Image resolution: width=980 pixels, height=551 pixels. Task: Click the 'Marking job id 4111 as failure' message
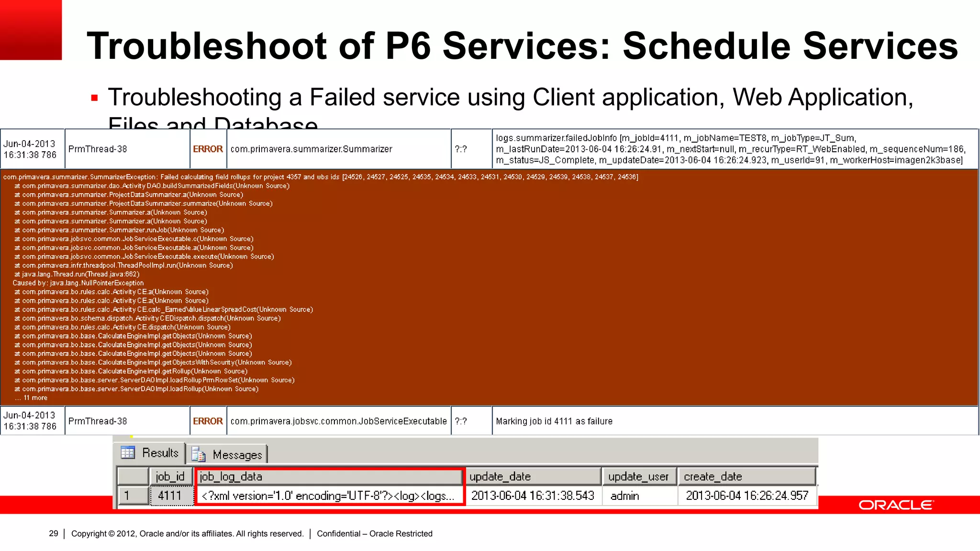point(554,421)
